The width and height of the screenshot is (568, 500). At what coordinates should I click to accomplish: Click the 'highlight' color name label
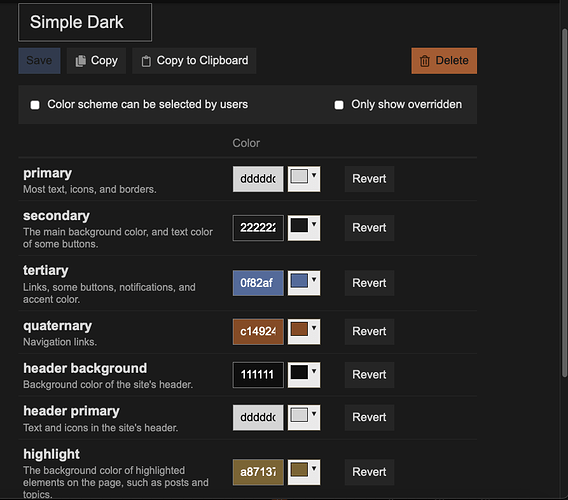coord(51,454)
